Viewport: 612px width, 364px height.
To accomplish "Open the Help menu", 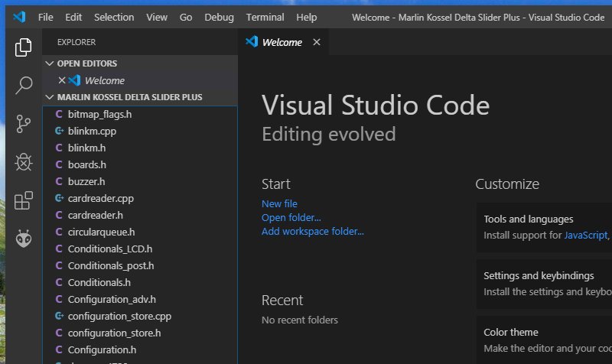I will point(307,17).
